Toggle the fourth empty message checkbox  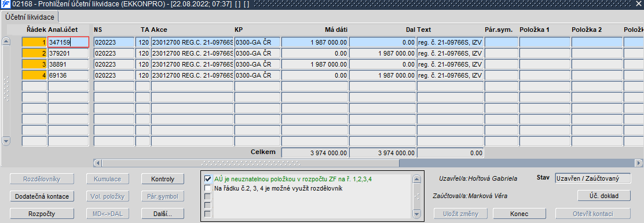click(x=208, y=206)
